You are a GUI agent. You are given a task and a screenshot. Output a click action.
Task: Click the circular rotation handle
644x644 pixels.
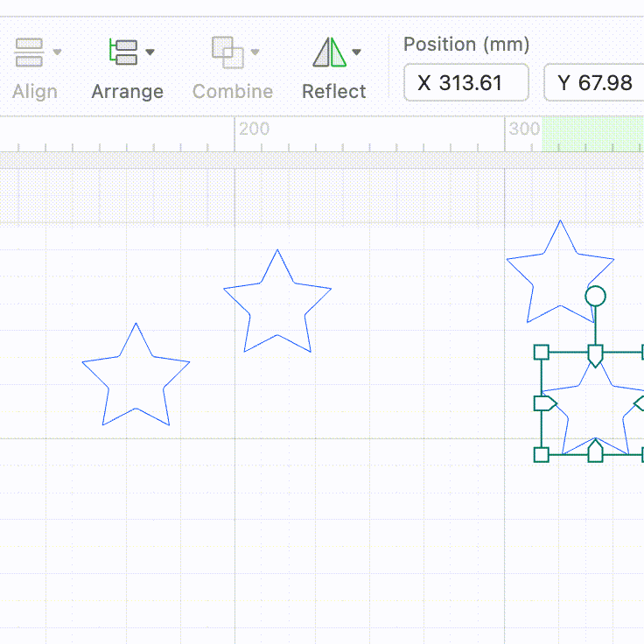point(596,296)
